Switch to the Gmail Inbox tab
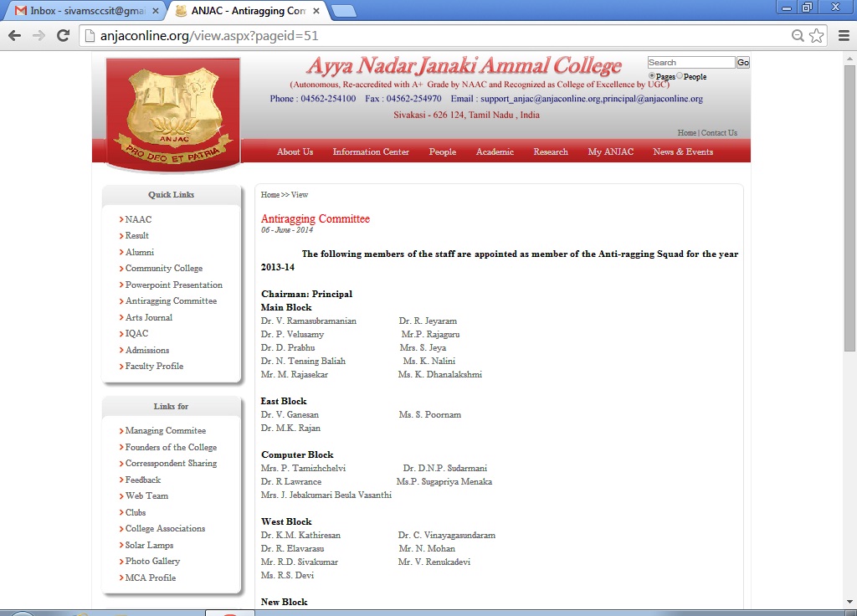The image size is (857, 616). (x=85, y=11)
